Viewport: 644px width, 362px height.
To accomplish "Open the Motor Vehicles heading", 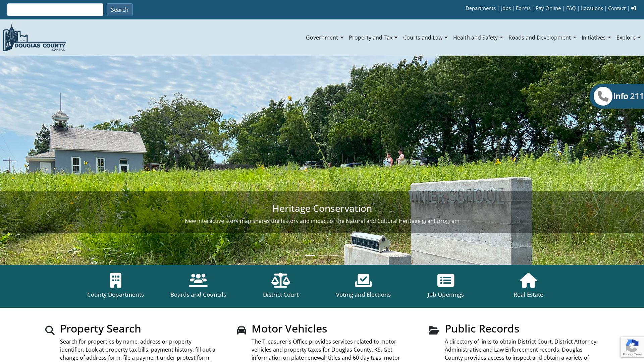I will (x=289, y=329).
